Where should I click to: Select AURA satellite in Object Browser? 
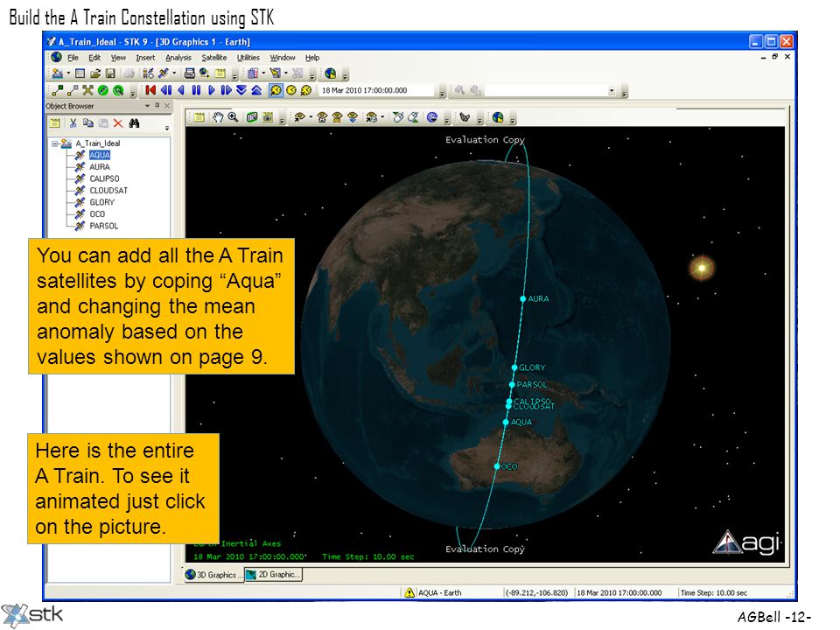point(100,167)
